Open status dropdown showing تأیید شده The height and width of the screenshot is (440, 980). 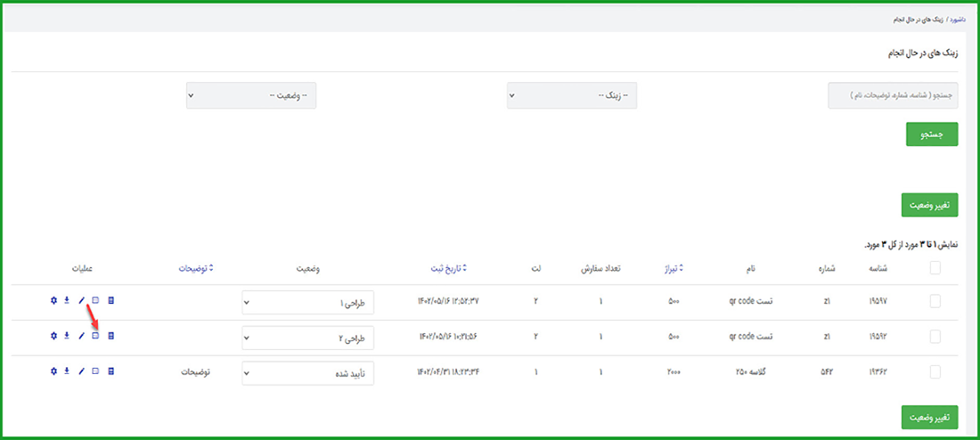pos(308,374)
